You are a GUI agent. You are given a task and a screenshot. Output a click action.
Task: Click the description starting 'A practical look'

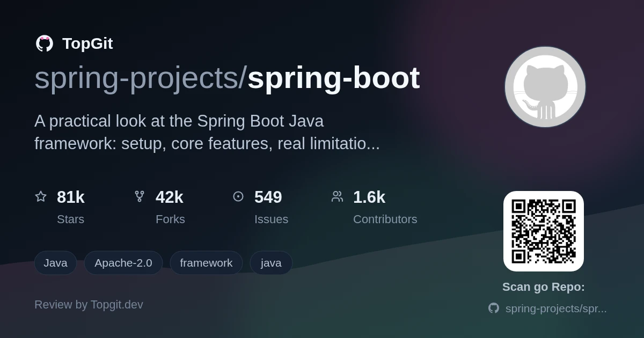(207, 132)
